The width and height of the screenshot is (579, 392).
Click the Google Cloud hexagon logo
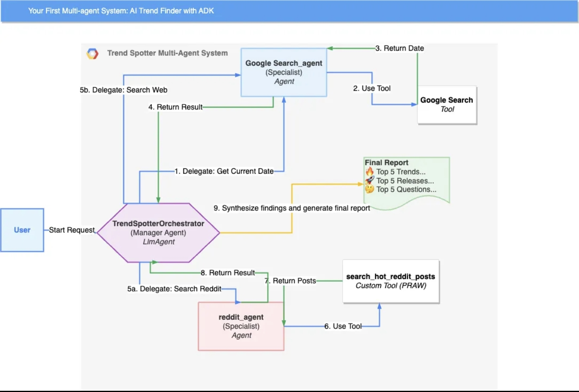(92, 53)
